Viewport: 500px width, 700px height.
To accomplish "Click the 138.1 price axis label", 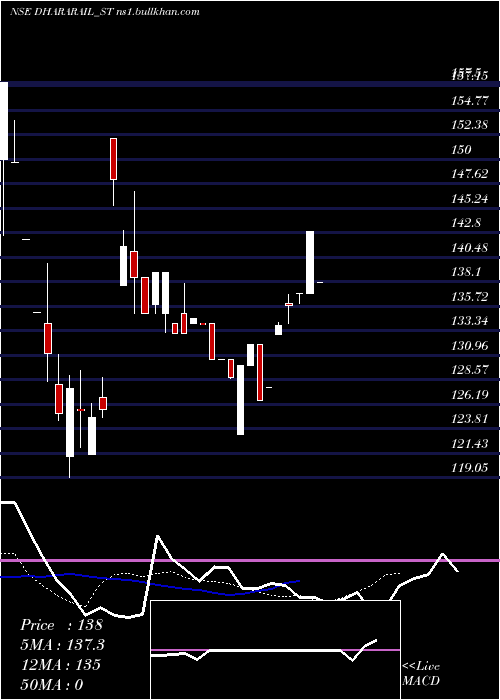I will [x=467, y=272].
